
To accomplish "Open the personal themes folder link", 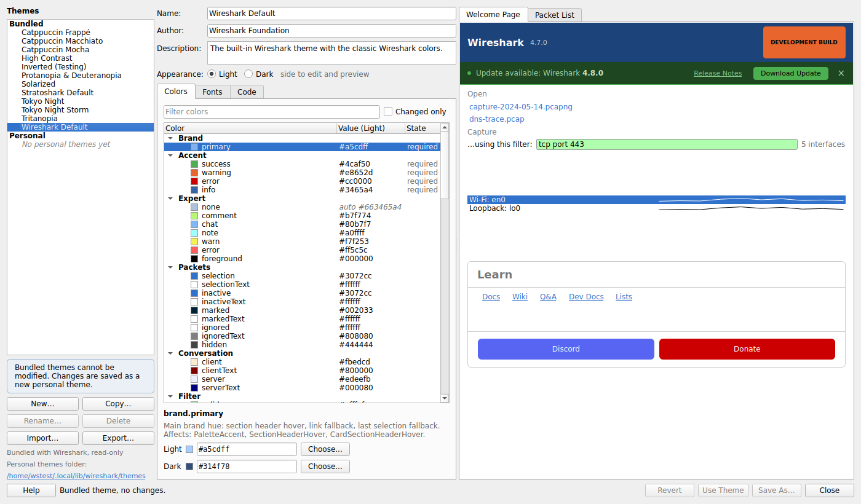I will coord(76,476).
